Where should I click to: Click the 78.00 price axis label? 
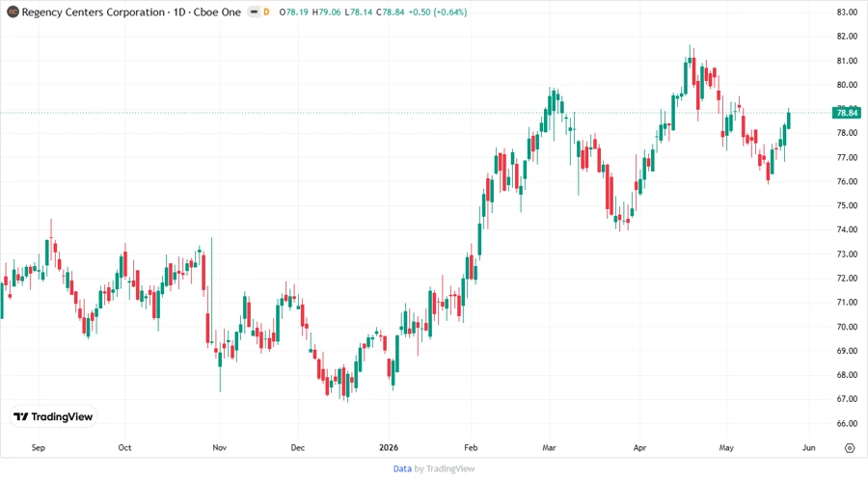[847, 133]
